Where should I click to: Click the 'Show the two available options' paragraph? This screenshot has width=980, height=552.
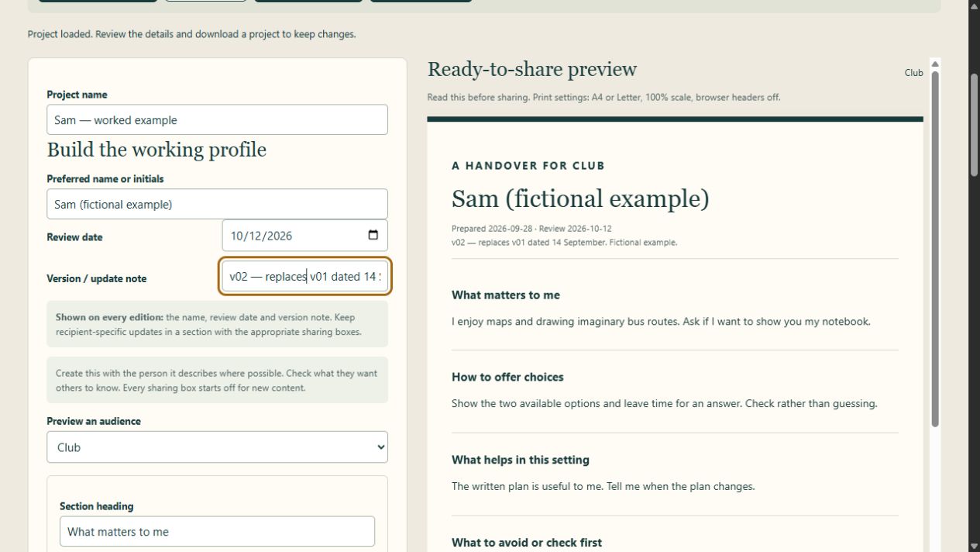(x=665, y=404)
